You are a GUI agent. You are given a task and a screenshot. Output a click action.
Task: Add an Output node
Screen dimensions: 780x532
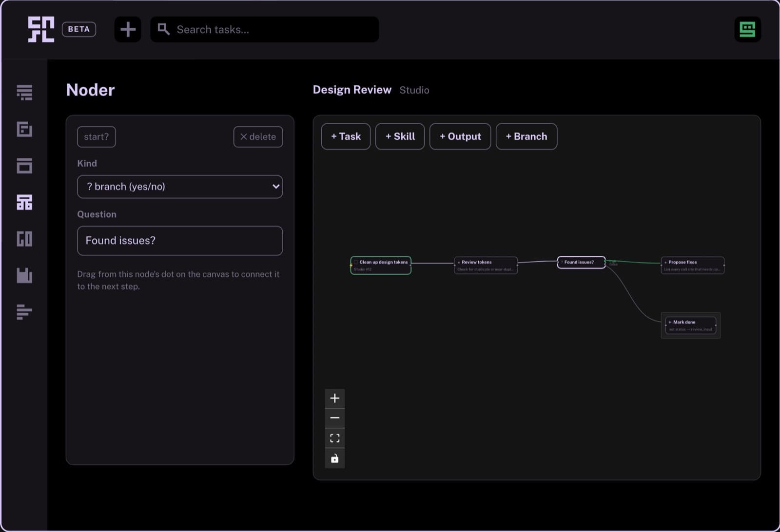[460, 136]
